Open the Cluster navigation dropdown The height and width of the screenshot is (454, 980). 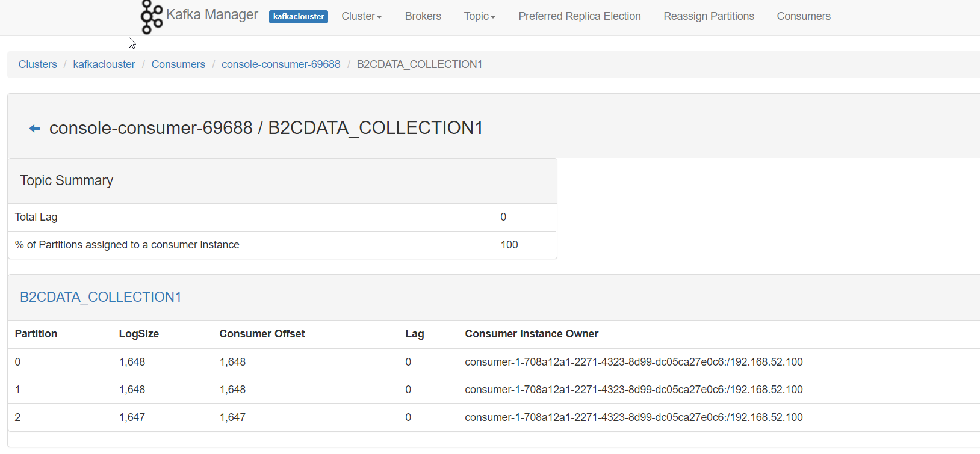[360, 16]
